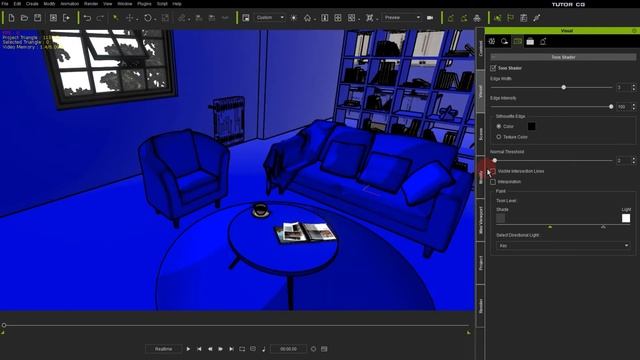Create a new project with the New icon
Image resolution: width=640 pixels, height=360 pixels.
pos(11,18)
